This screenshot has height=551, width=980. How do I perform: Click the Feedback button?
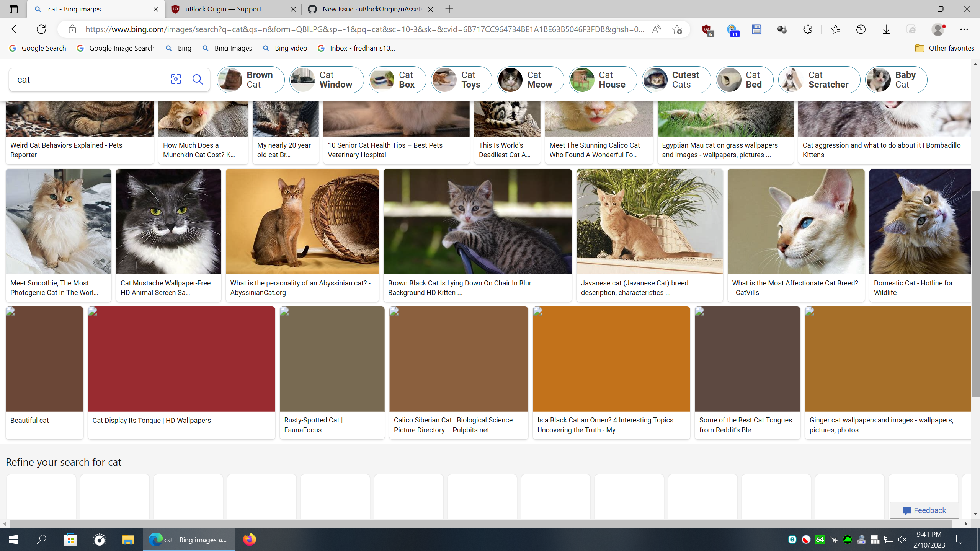click(924, 510)
